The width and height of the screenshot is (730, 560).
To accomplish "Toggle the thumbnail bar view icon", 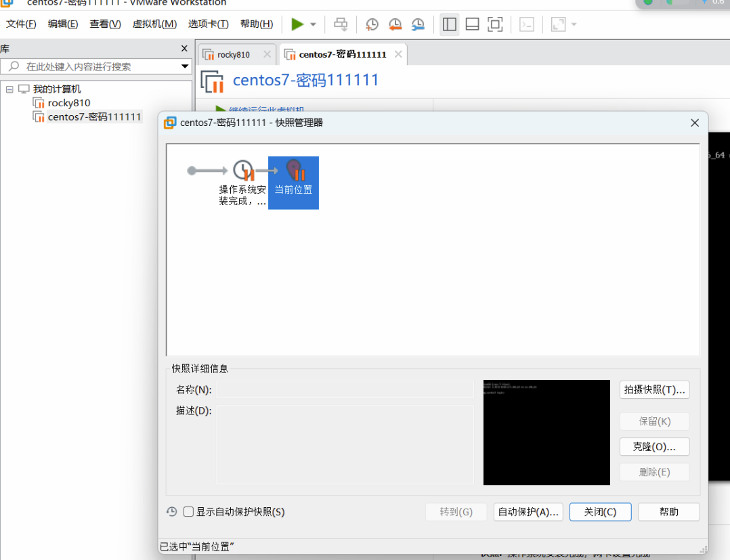I will pyautogui.click(x=472, y=24).
